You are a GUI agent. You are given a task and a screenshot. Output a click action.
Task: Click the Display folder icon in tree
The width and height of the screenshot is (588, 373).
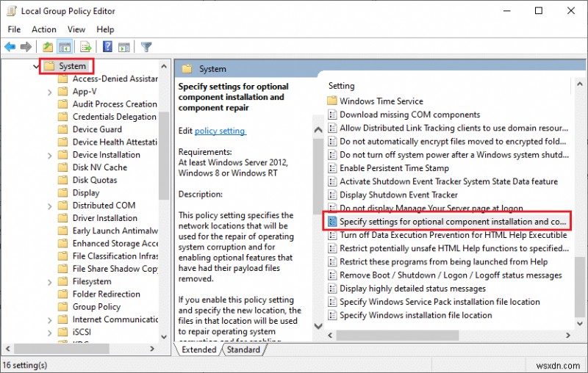62,192
